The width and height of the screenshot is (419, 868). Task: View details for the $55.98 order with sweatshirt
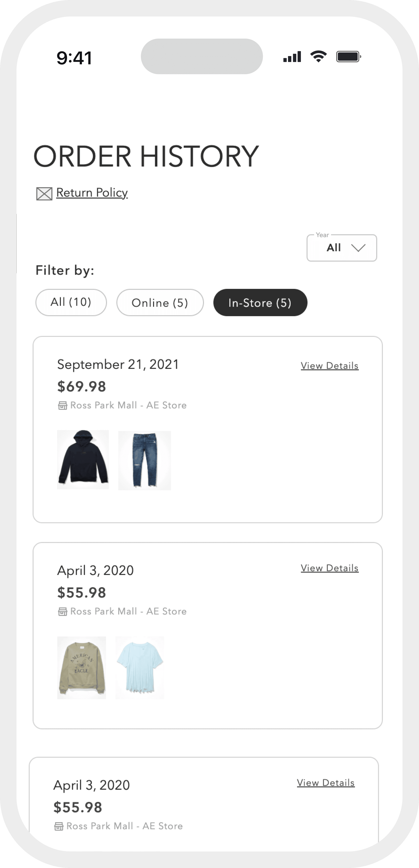coord(329,568)
